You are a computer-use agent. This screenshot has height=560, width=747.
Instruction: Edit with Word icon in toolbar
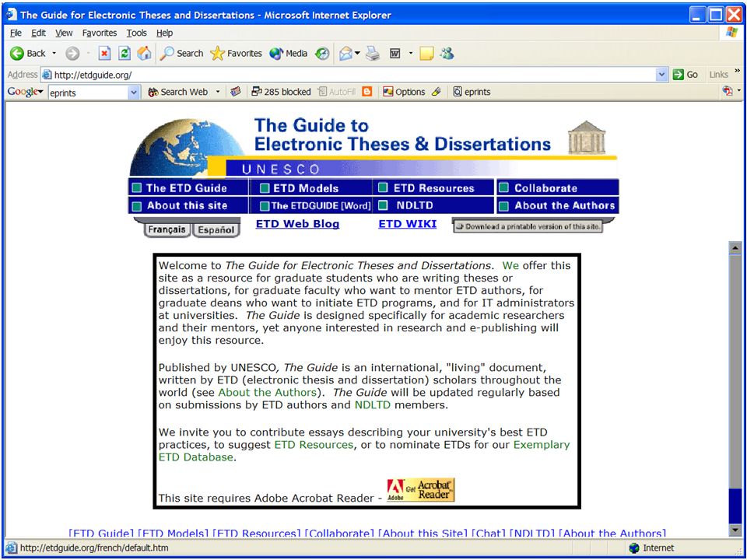coord(395,54)
